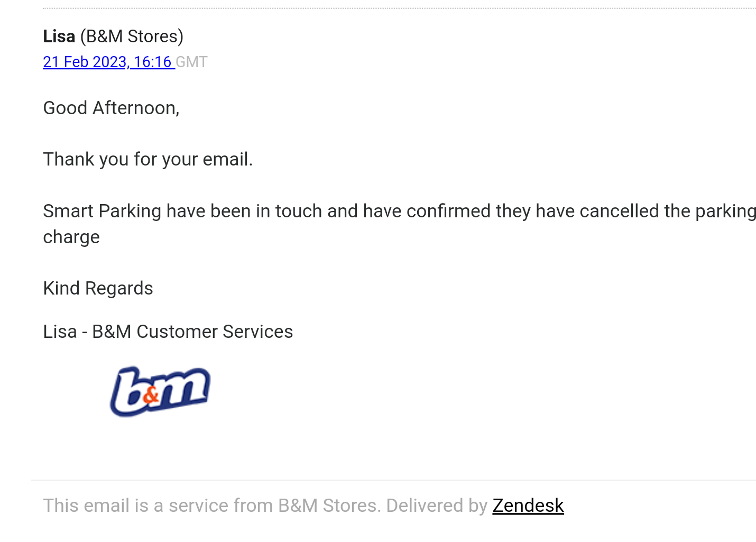Open the 21 Feb 2023, 16:16 timestamp link
Screen dimensions: 756x542
coord(108,62)
